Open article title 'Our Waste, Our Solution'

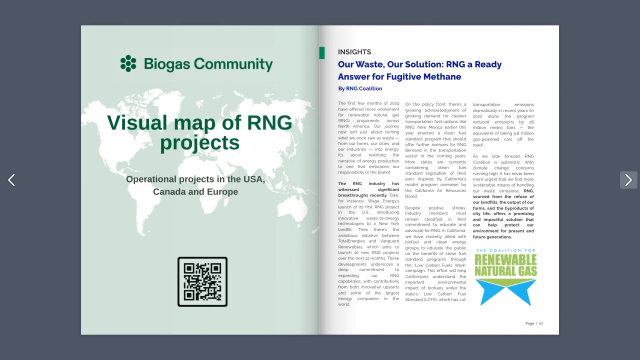420,71
